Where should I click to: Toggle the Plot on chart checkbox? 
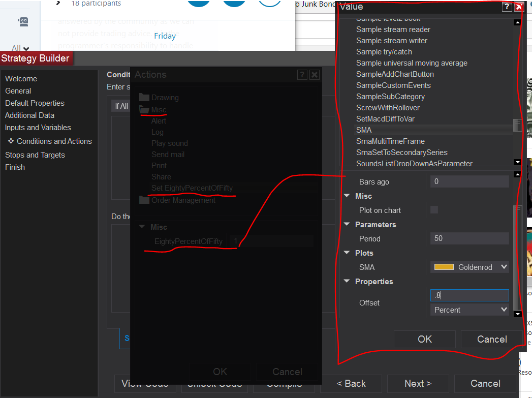[x=434, y=210]
